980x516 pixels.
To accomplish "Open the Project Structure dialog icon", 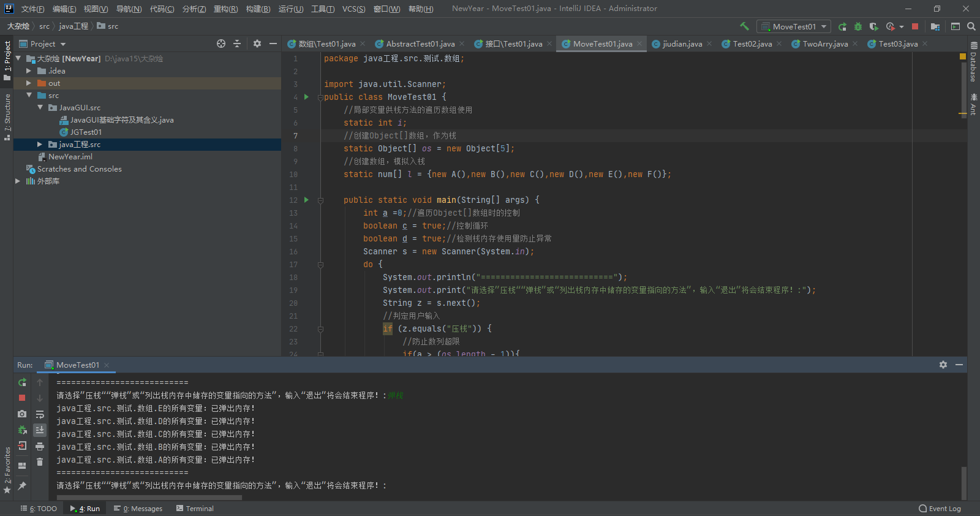I will tap(935, 26).
